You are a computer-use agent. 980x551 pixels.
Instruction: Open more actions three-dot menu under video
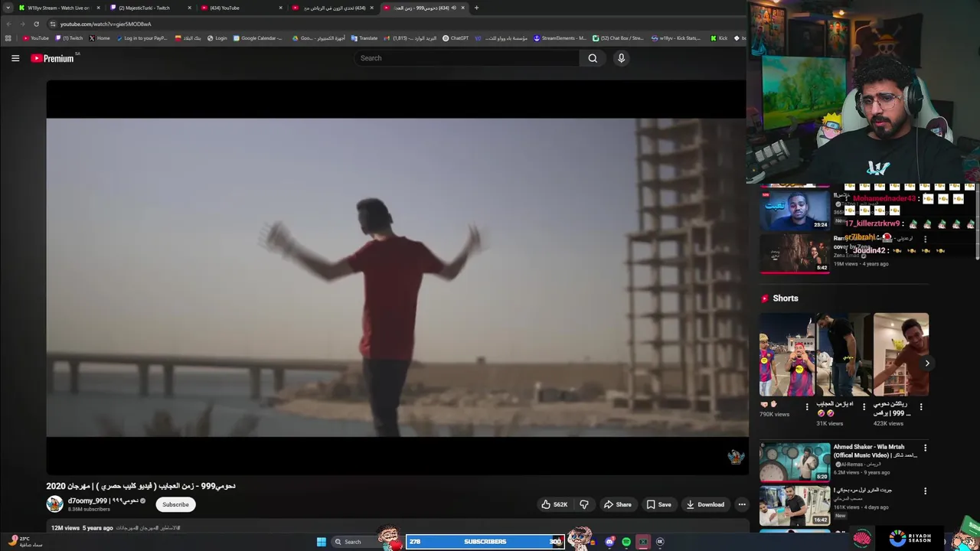[741, 504]
